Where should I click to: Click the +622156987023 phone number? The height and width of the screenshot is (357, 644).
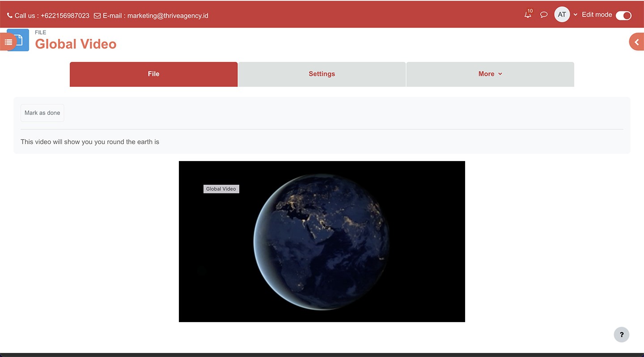tap(65, 16)
